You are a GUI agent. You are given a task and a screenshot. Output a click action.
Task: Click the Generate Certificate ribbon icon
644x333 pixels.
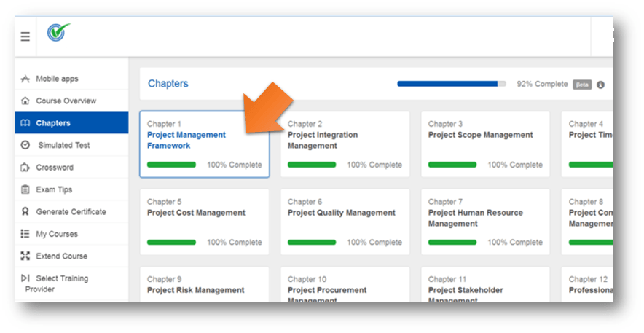[x=25, y=212]
